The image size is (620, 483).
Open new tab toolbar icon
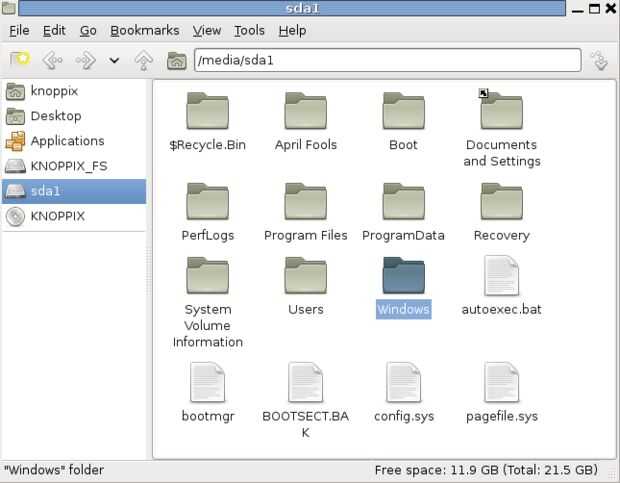19,60
